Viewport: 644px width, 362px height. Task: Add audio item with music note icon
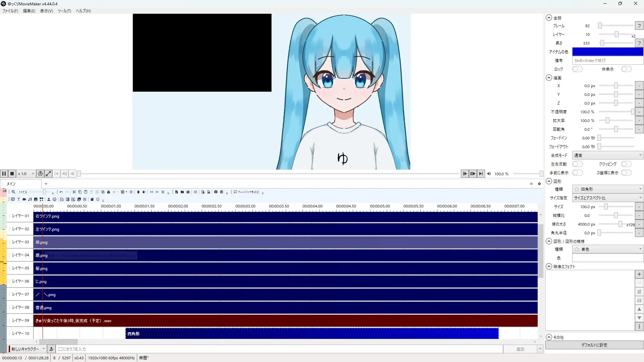tap(30, 199)
